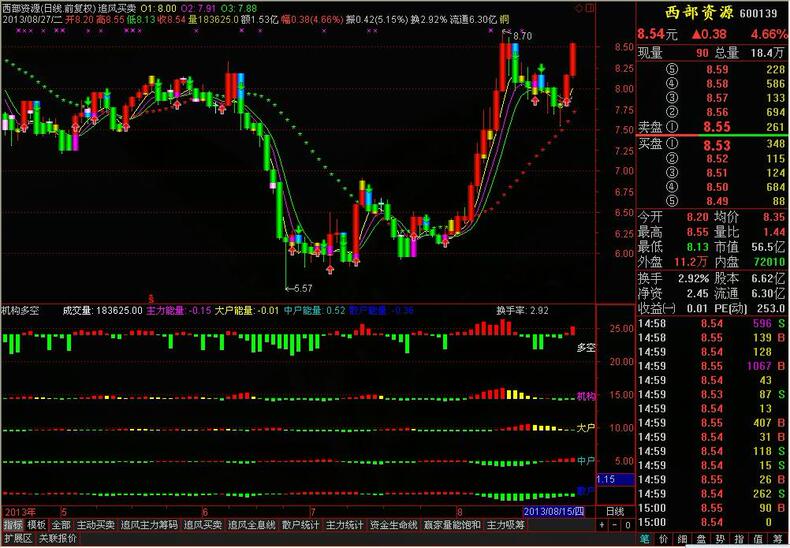Select the 盘 tab in bottom-right panel

[701, 539]
